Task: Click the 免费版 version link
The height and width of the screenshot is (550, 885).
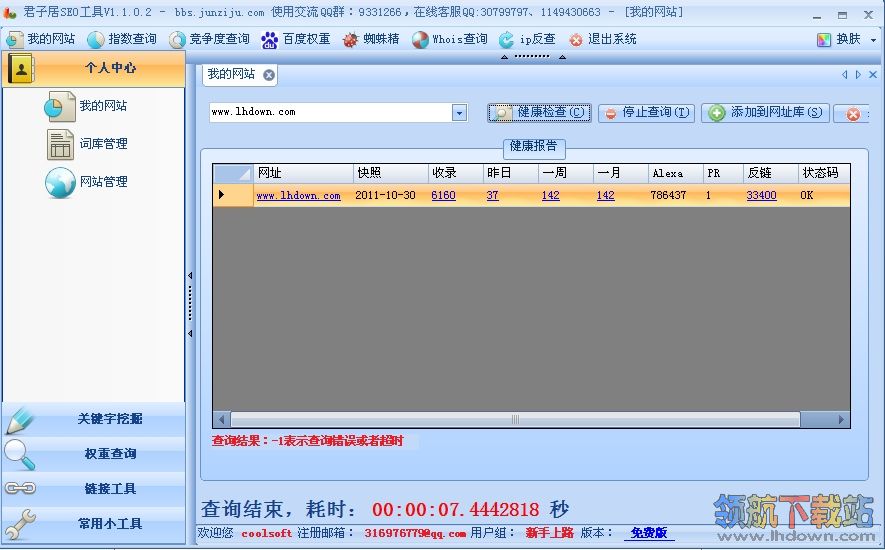Action: click(x=649, y=532)
